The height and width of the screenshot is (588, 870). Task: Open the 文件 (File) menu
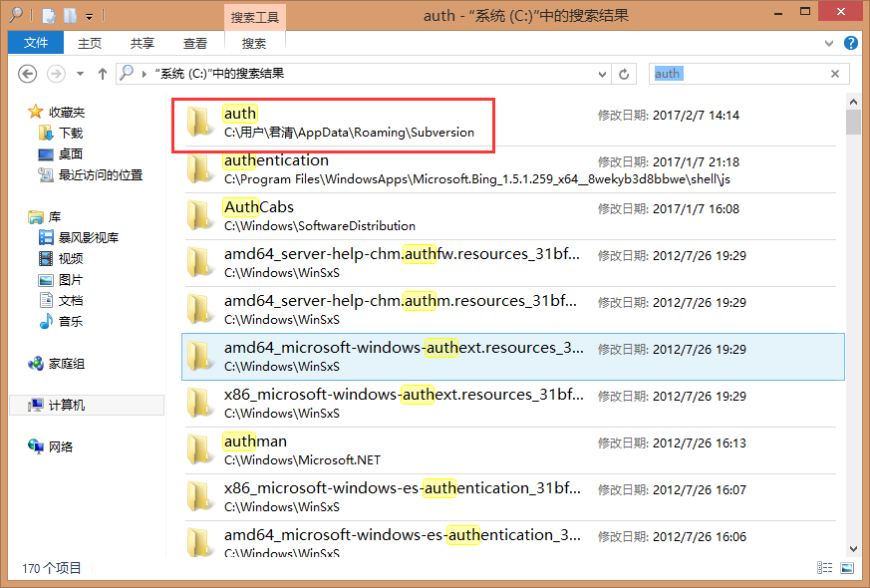36,43
